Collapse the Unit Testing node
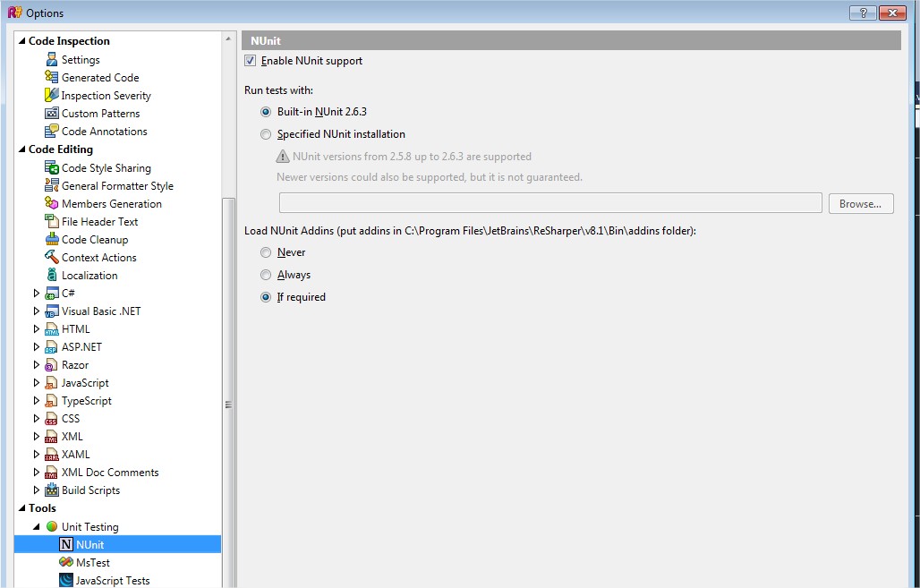920x588 pixels. pos(37,526)
